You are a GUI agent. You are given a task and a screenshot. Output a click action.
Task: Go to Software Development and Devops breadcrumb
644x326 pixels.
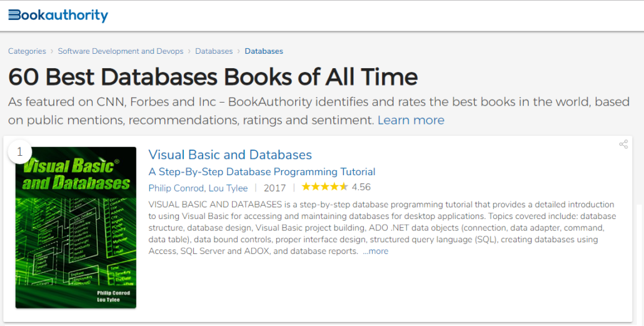coord(120,51)
